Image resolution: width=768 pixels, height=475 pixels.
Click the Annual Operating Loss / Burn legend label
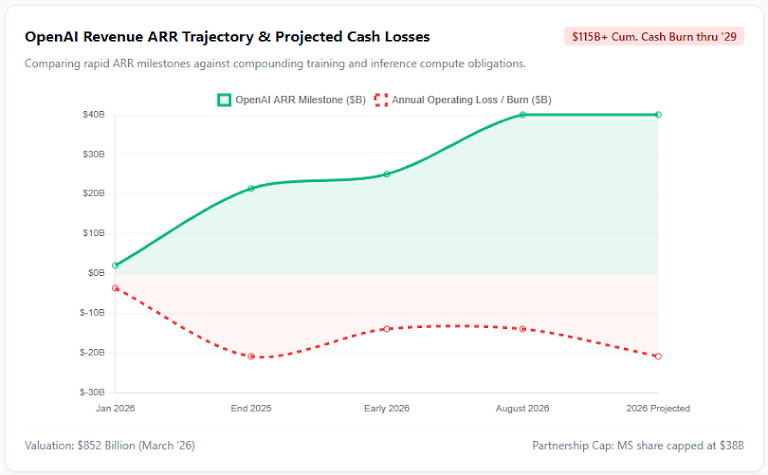point(471,100)
